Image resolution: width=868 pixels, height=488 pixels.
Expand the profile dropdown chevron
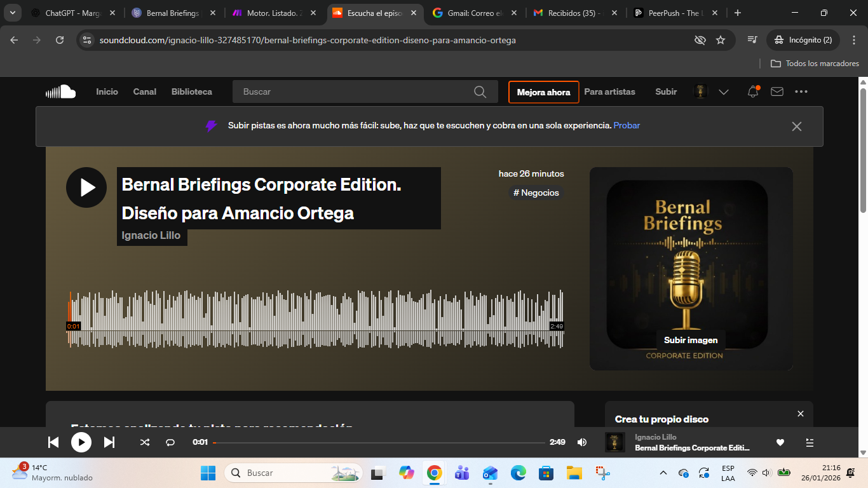pyautogui.click(x=724, y=91)
